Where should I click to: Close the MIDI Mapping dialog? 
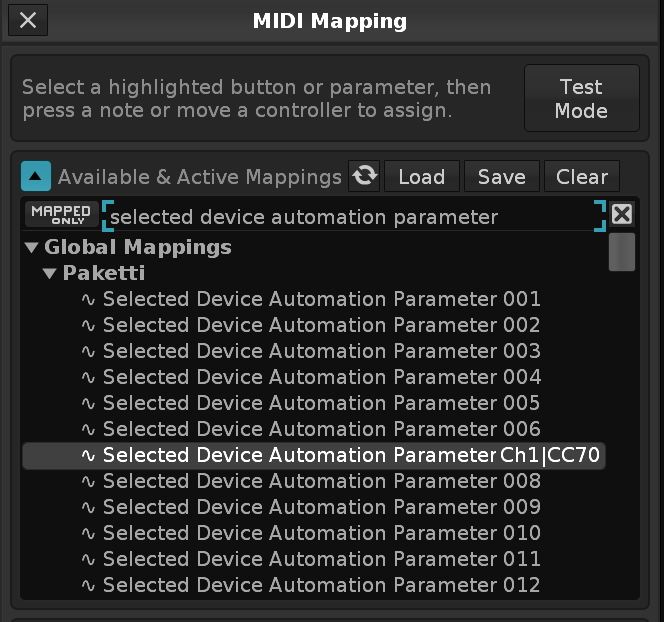click(29, 20)
